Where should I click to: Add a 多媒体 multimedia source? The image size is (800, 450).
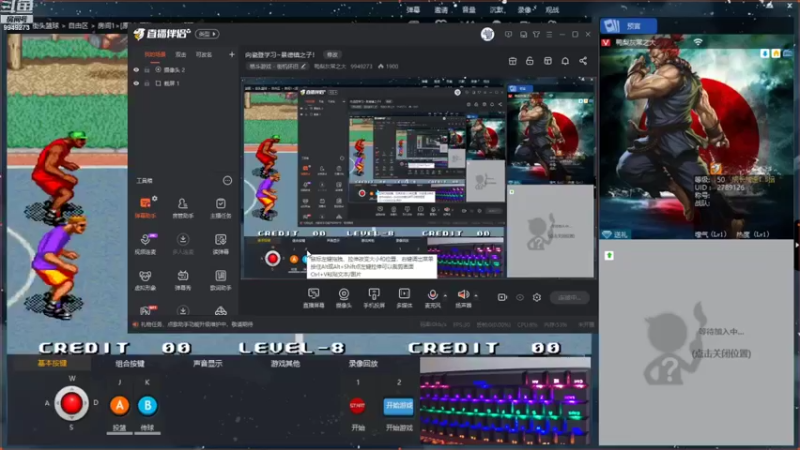point(404,297)
